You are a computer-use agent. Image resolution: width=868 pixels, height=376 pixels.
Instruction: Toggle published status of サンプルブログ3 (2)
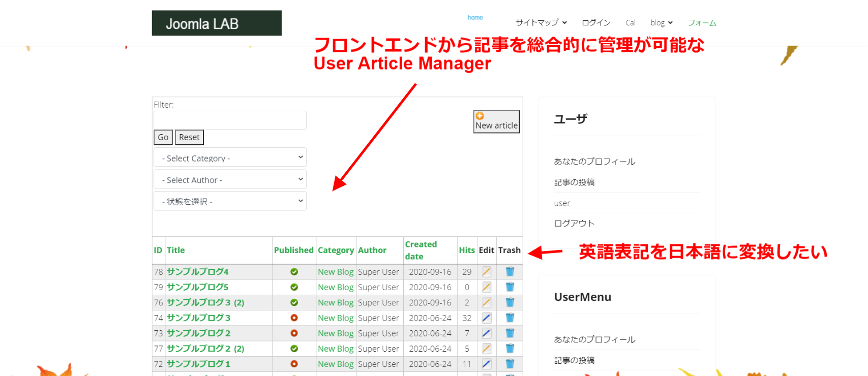point(294,302)
